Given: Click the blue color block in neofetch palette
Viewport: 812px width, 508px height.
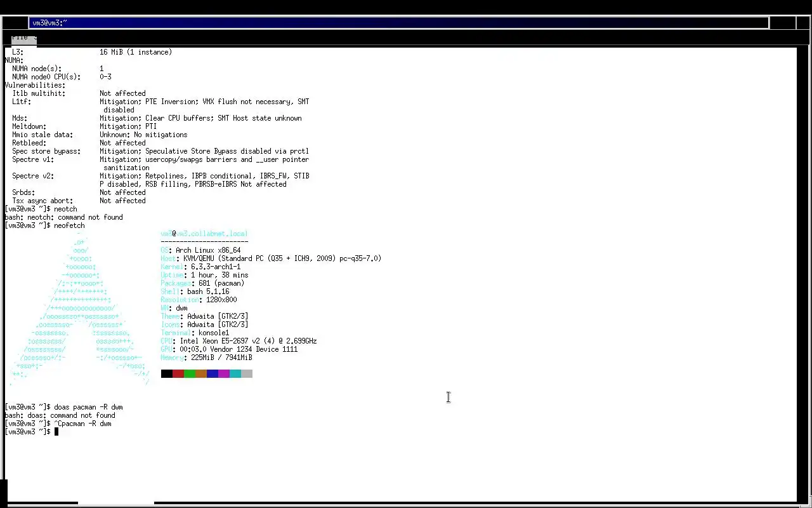Looking at the screenshot, I should [x=213, y=374].
